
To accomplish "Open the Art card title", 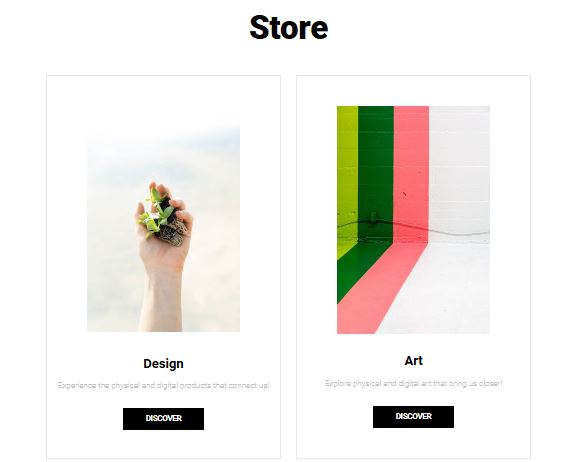I will 414,361.
